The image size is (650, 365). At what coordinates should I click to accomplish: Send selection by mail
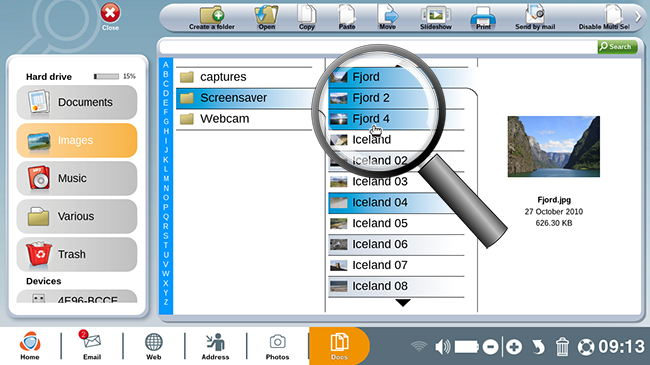(x=535, y=18)
